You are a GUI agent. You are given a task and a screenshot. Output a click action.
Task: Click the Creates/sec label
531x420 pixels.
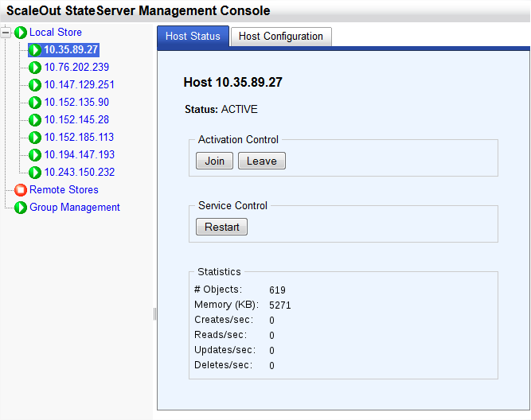point(224,320)
